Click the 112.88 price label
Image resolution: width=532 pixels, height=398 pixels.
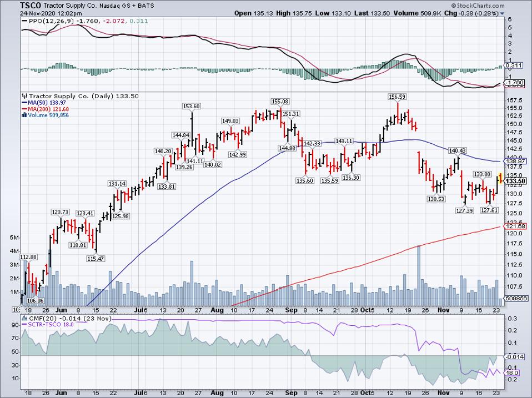point(28,257)
